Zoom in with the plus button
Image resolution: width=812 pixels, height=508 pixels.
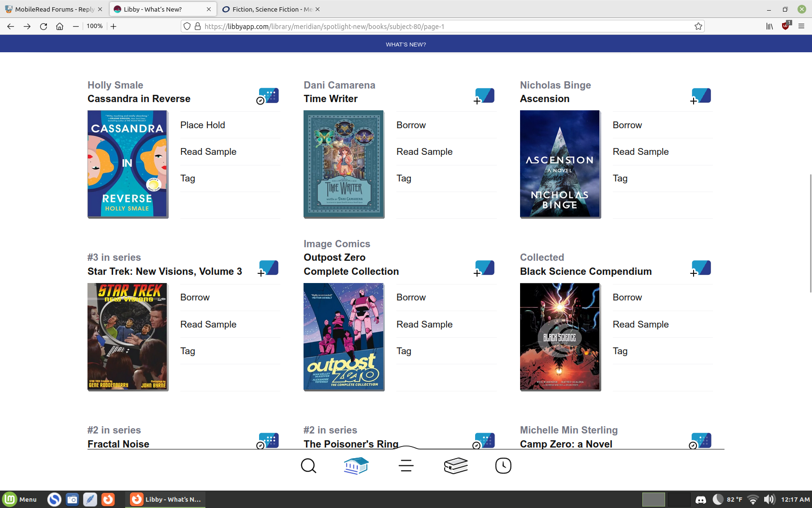(x=114, y=27)
